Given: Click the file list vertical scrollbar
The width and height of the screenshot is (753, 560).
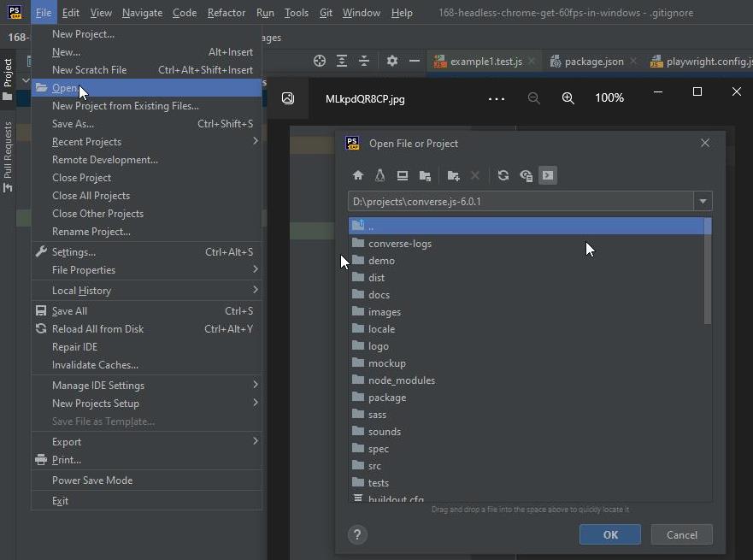Looking at the screenshot, I should tap(708, 271).
